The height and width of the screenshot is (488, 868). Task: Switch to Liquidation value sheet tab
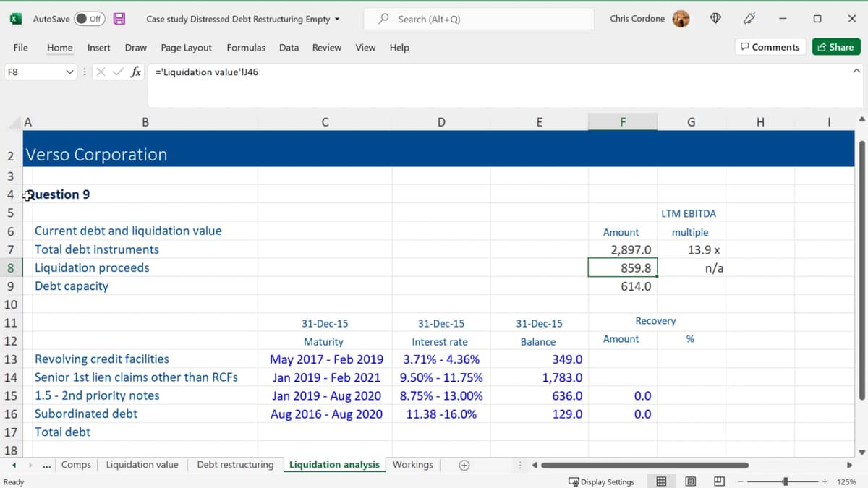point(142,465)
